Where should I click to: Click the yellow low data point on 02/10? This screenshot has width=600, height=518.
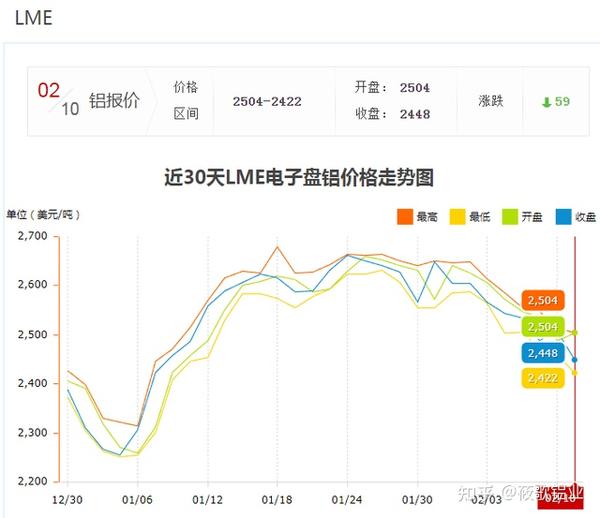(574, 373)
